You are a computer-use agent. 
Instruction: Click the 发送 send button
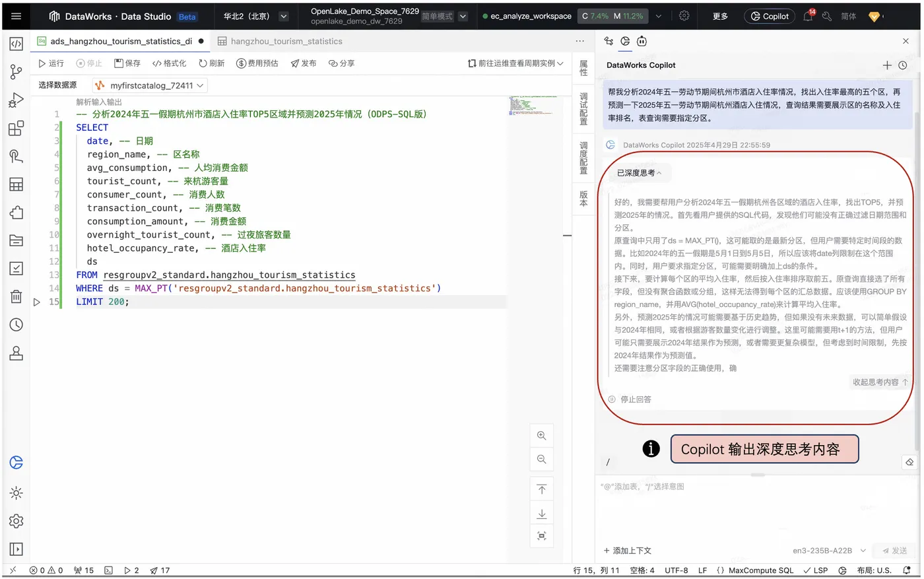[895, 551]
